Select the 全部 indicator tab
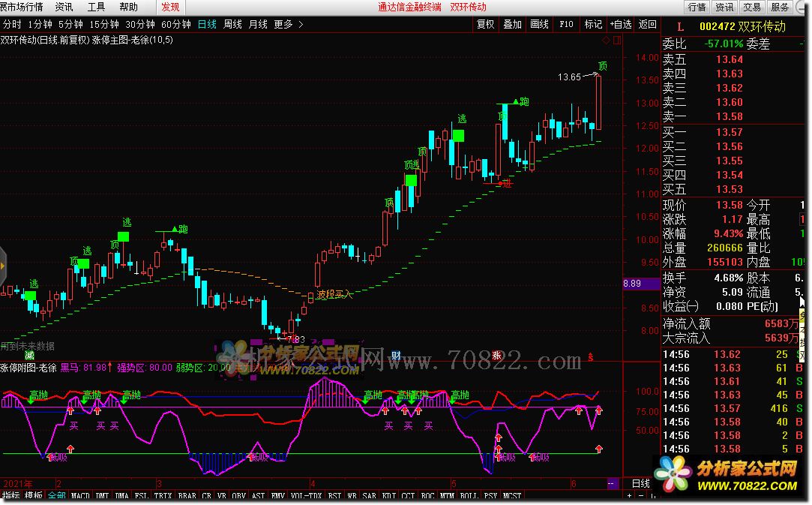 click(x=56, y=496)
